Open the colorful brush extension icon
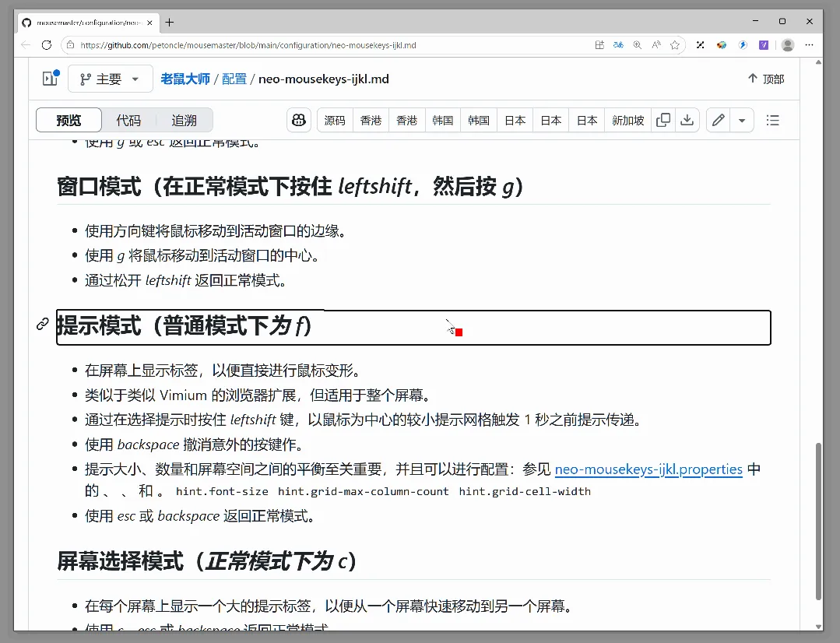Viewport: 840px width, 643px height. [x=722, y=45]
